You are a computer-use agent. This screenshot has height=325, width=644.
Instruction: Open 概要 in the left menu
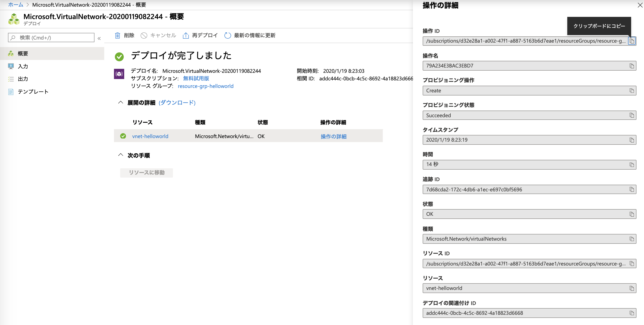pyautogui.click(x=52, y=54)
